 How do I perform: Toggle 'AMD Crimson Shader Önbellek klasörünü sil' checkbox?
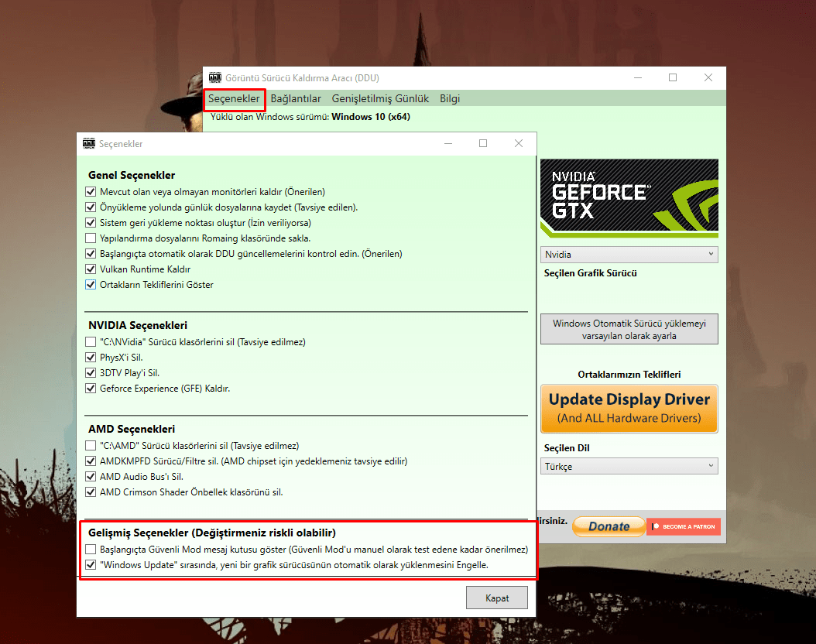(91, 492)
